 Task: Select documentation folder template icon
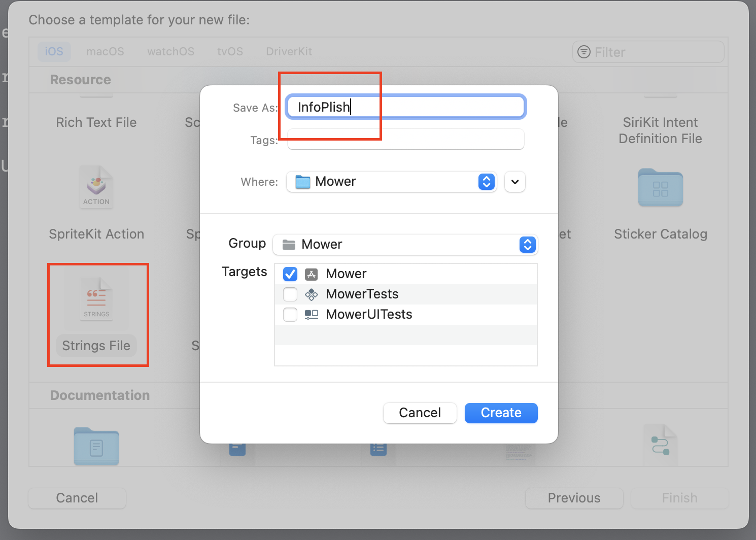[x=96, y=446]
